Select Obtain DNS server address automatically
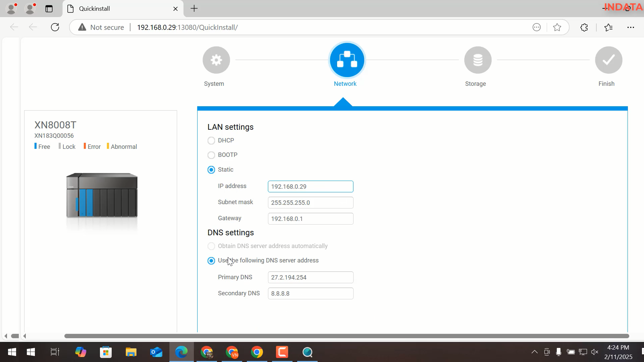Image resolution: width=644 pixels, height=362 pixels. pyautogui.click(x=211, y=246)
